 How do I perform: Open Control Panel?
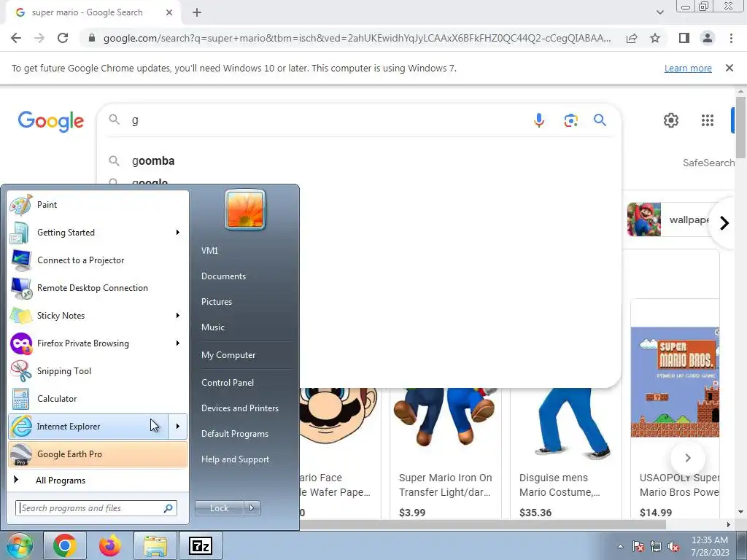(228, 383)
